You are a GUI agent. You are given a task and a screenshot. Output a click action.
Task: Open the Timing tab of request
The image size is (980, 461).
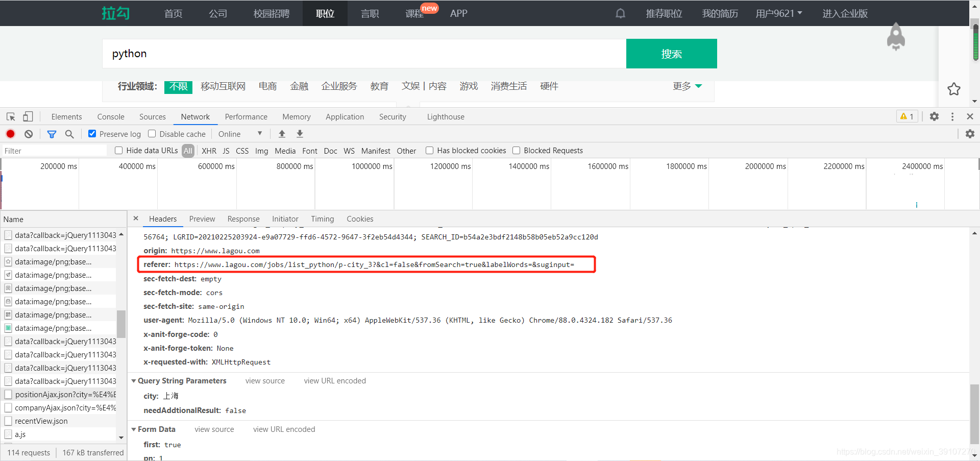(323, 219)
